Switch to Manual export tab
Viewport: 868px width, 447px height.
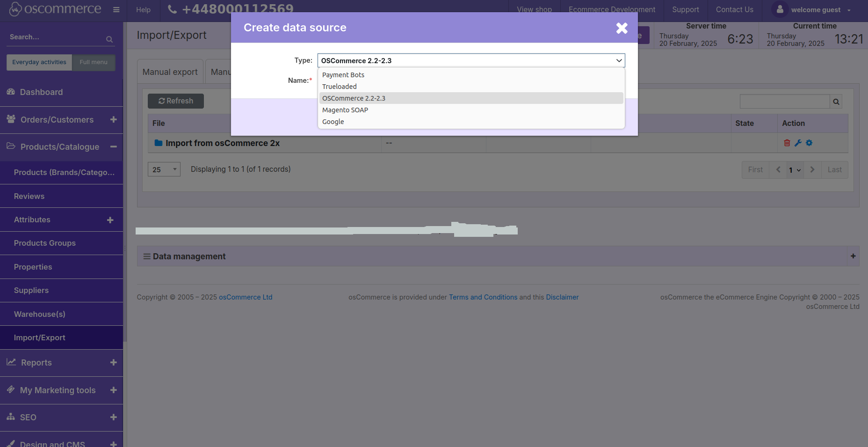pos(170,72)
